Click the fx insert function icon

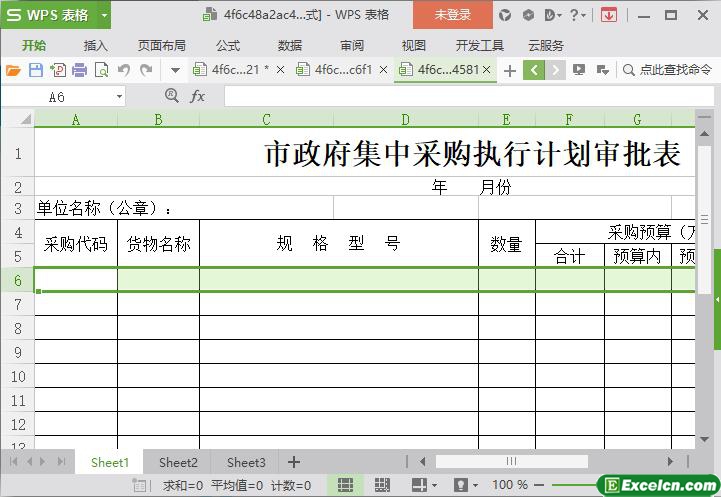coord(197,96)
